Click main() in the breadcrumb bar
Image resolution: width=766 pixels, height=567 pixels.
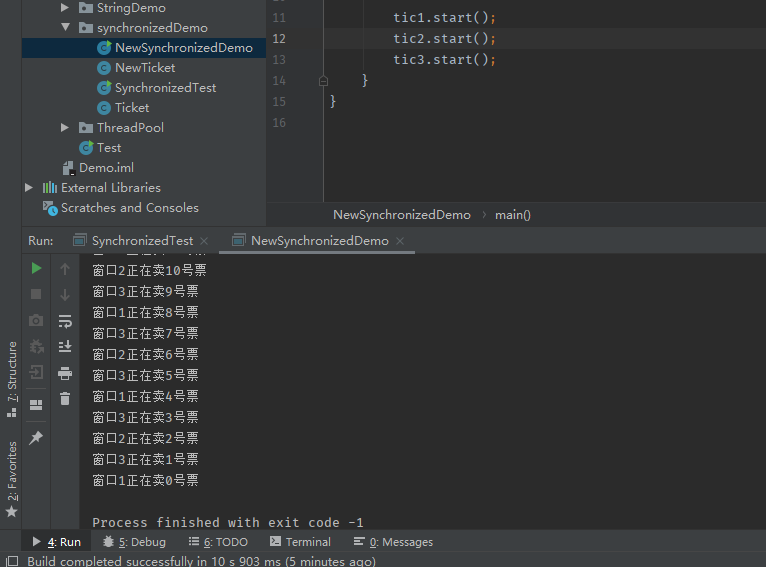click(512, 215)
